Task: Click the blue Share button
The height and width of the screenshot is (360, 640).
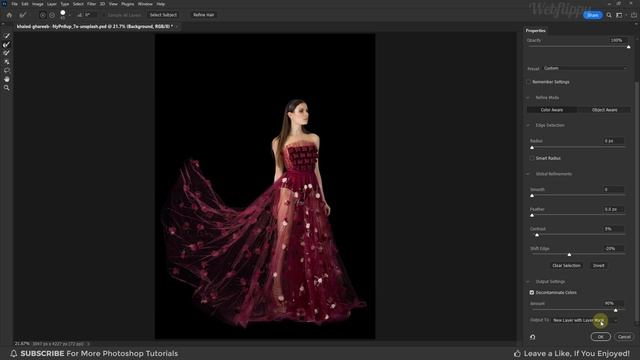Action: click(593, 15)
